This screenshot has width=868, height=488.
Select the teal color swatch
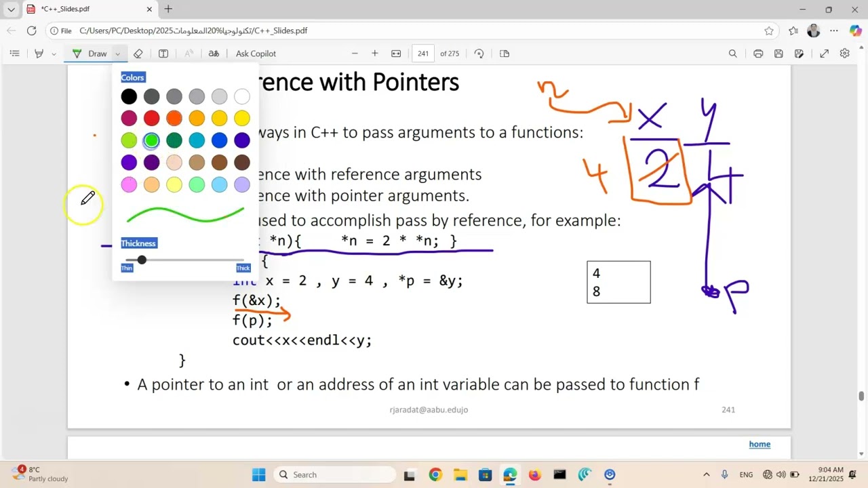click(197, 140)
